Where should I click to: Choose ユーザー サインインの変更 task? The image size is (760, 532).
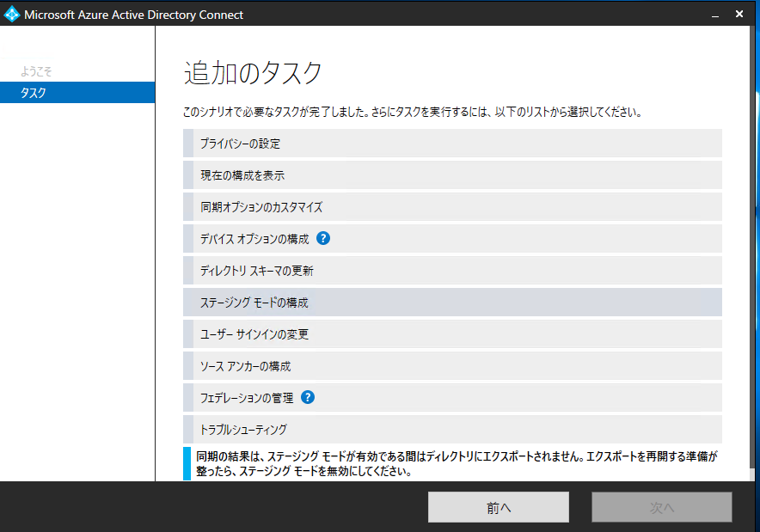(452, 334)
